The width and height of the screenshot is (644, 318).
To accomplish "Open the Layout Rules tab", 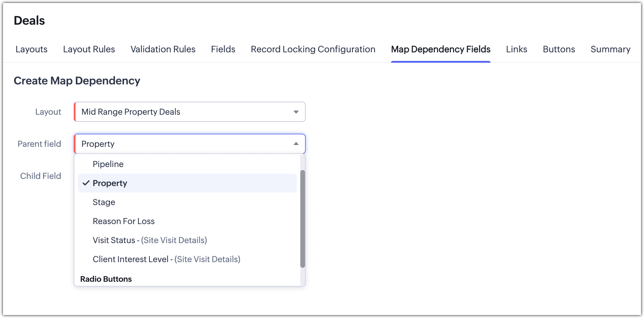I will (x=89, y=49).
